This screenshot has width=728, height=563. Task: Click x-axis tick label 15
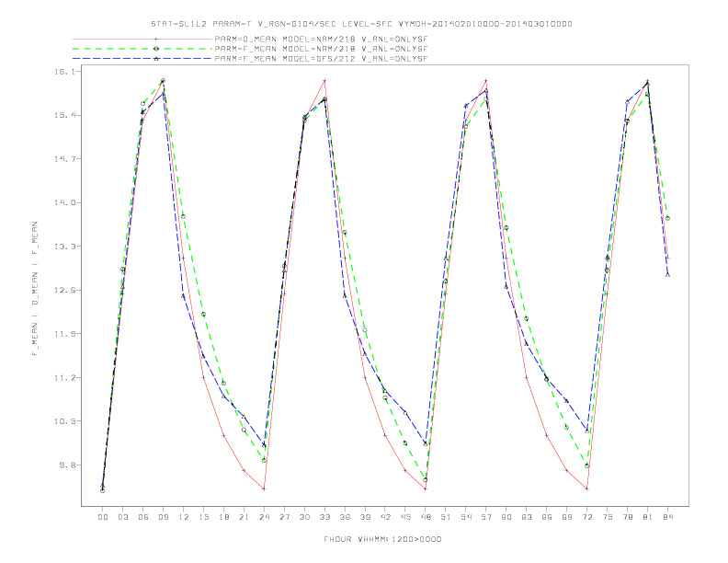pos(203,517)
